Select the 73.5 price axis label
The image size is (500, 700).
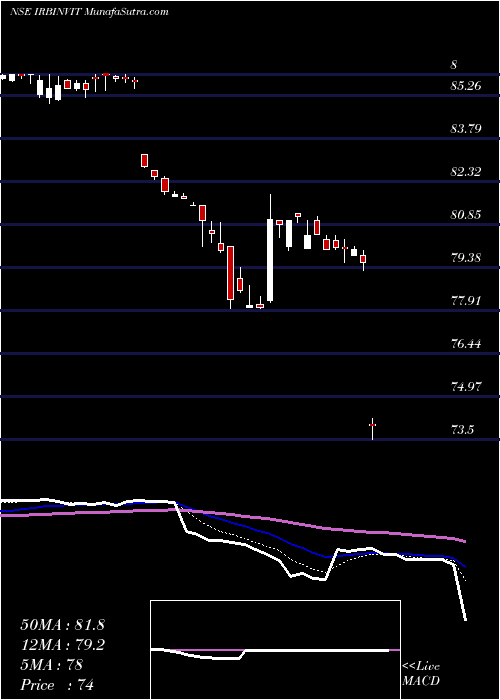[x=462, y=430]
